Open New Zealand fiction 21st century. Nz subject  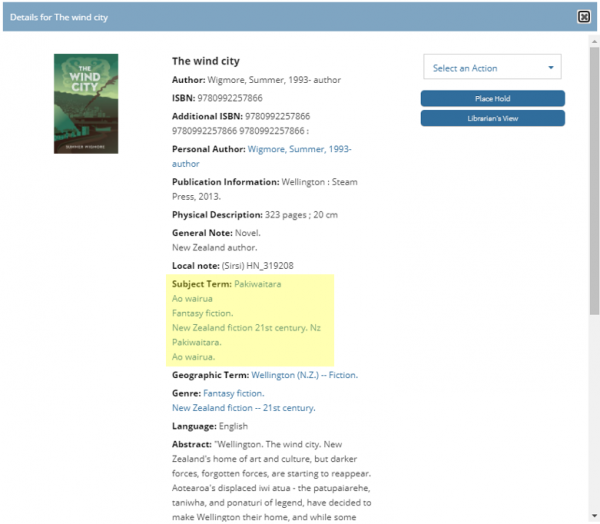246,328
